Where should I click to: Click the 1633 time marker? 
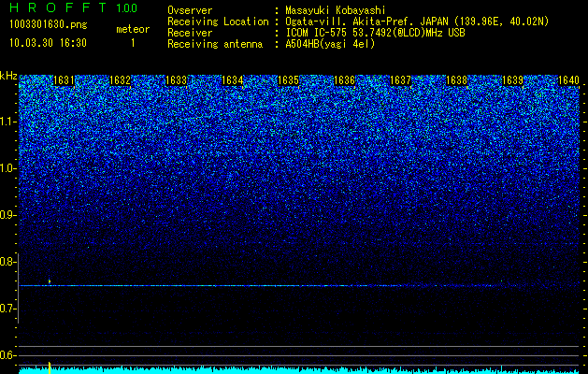pyautogui.click(x=177, y=80)
